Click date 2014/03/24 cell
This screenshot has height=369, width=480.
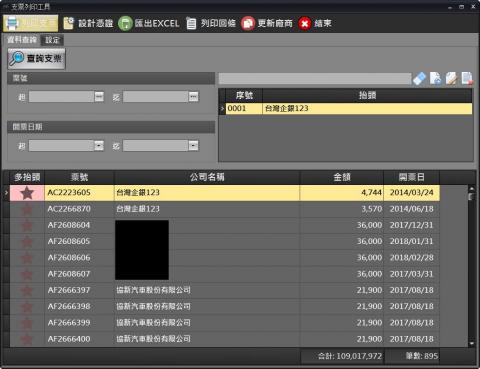[x=412, y=193]
